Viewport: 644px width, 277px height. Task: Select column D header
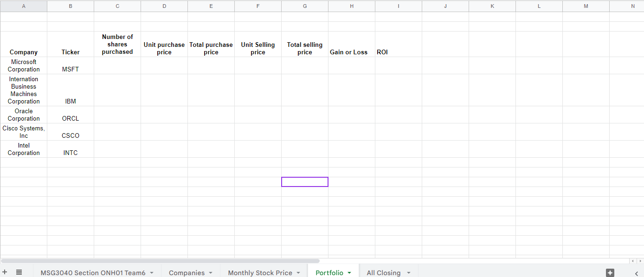[x=164, y=6]
